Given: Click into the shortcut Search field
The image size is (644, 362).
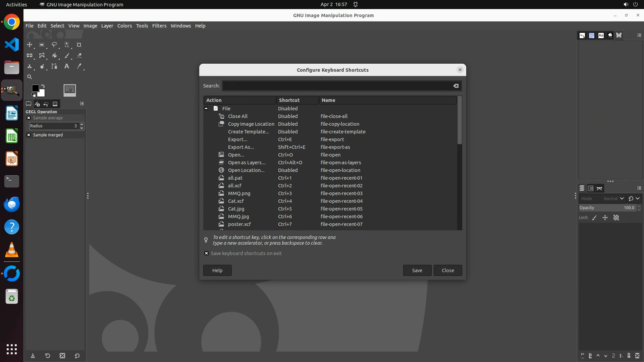Looking at the screenshot, I should [x=337, y=86].
